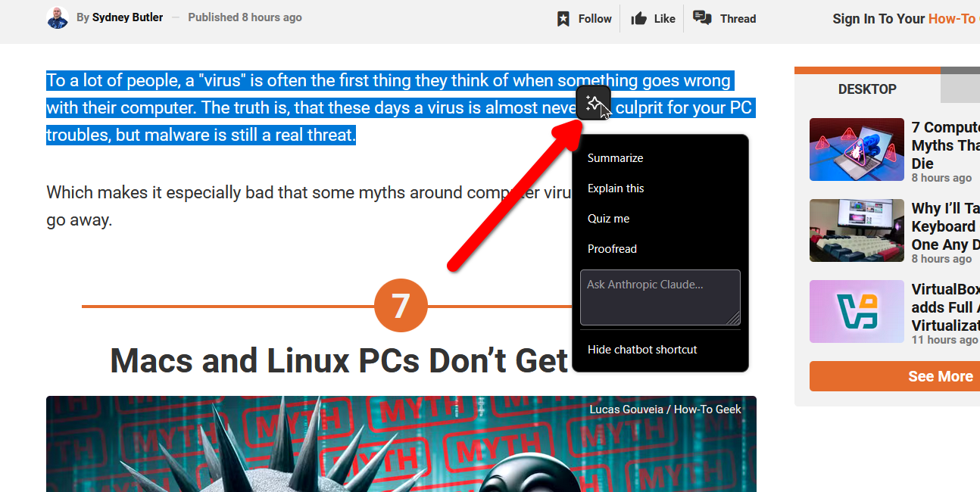
Task: Click the Macs and Linux PCs heading
Action: tap(339, 361)
